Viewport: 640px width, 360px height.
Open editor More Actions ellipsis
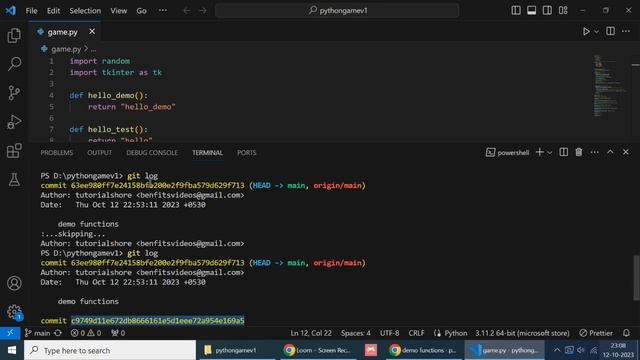(x=626, y=31)
